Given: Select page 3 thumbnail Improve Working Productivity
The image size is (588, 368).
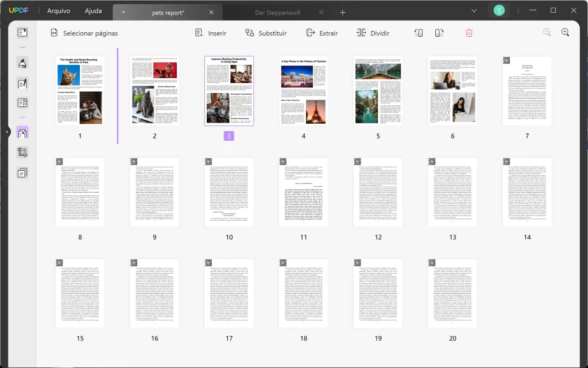Looking at the screenshot, I should [229, 90].
